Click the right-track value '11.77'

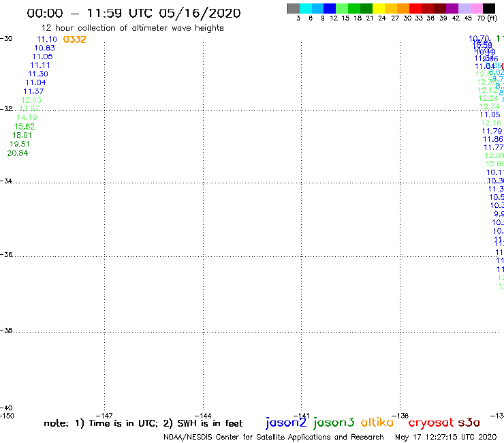click(494, 147)
